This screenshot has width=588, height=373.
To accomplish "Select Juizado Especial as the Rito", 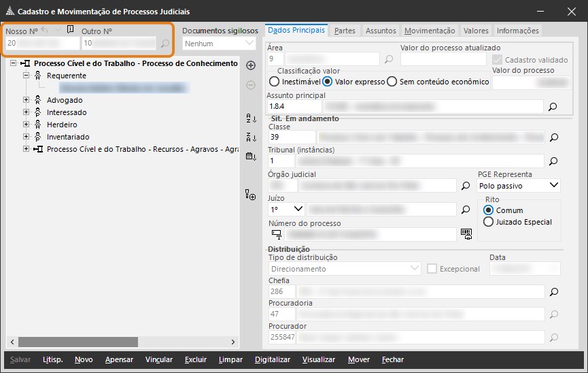I will (x=488, y=222).
